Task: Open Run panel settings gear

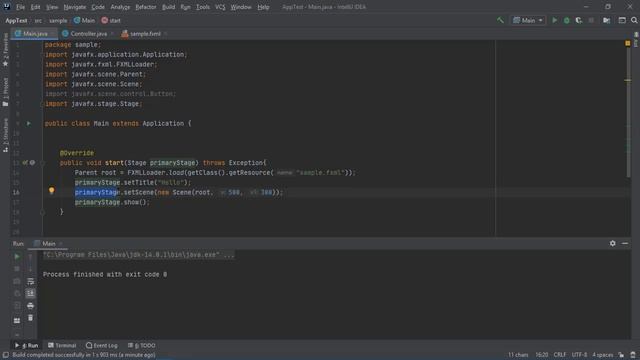Action: 613,243
